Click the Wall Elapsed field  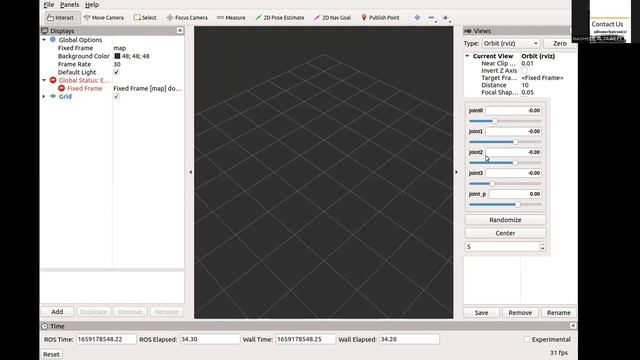409,339
